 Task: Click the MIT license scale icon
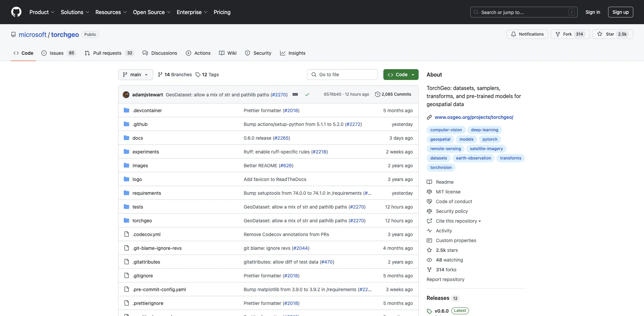click(x=429, y=192)
